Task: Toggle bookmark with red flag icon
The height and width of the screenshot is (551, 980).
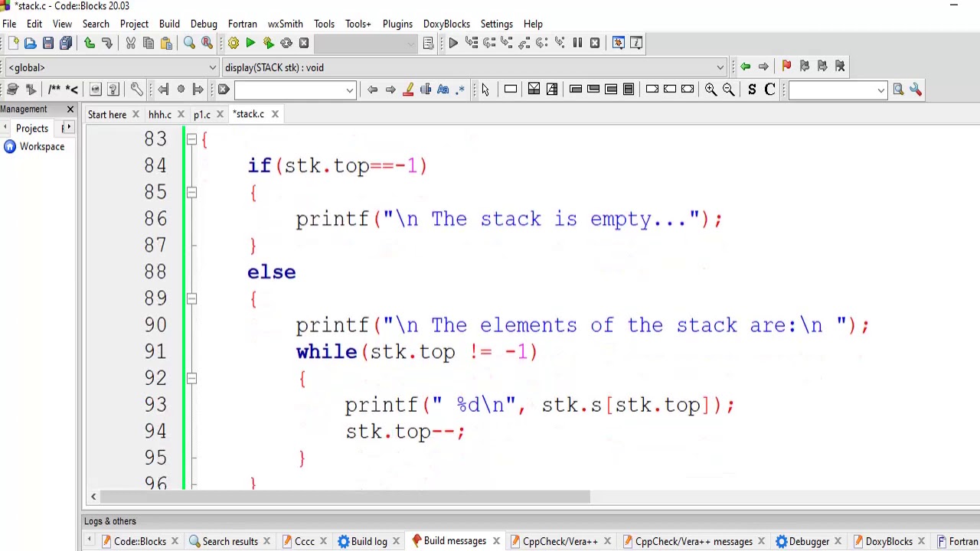Action: (786, 67)
